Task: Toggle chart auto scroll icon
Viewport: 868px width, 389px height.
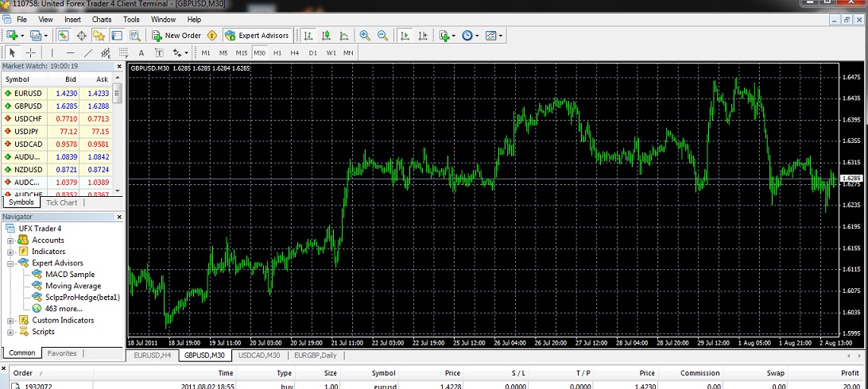Action: (x=405, y=36)
